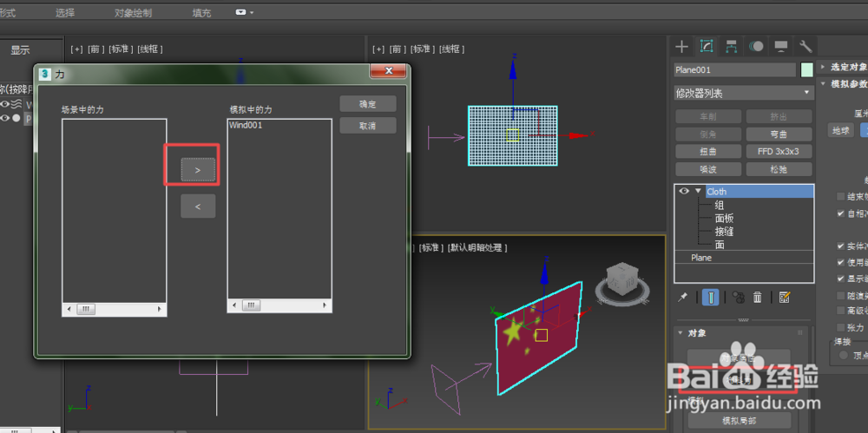
Task: Click the 3ds Max icon in 力 dialog title
Action: (x=46, y=74)
